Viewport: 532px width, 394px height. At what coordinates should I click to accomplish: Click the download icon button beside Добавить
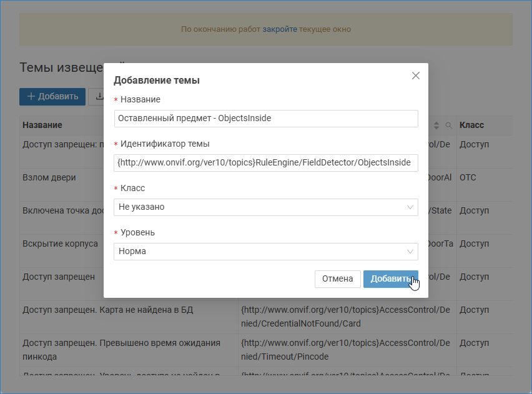[x=97, y=96]
